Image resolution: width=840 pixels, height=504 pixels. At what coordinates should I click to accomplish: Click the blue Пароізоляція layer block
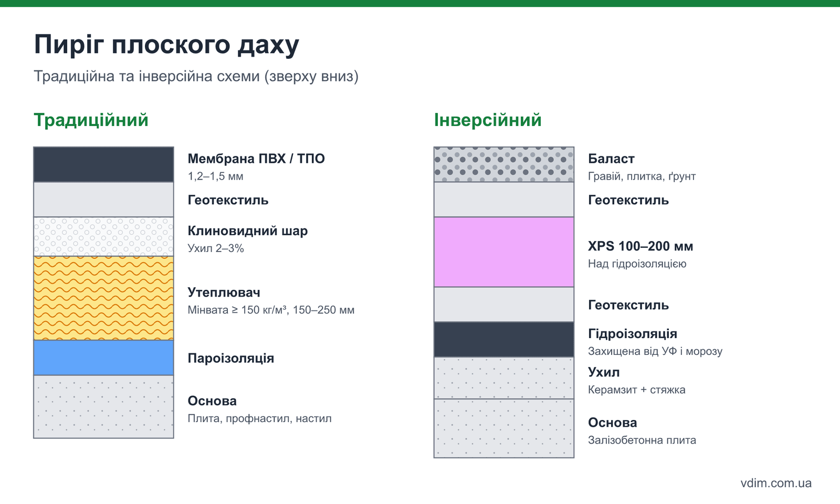[x=103, y=358]
